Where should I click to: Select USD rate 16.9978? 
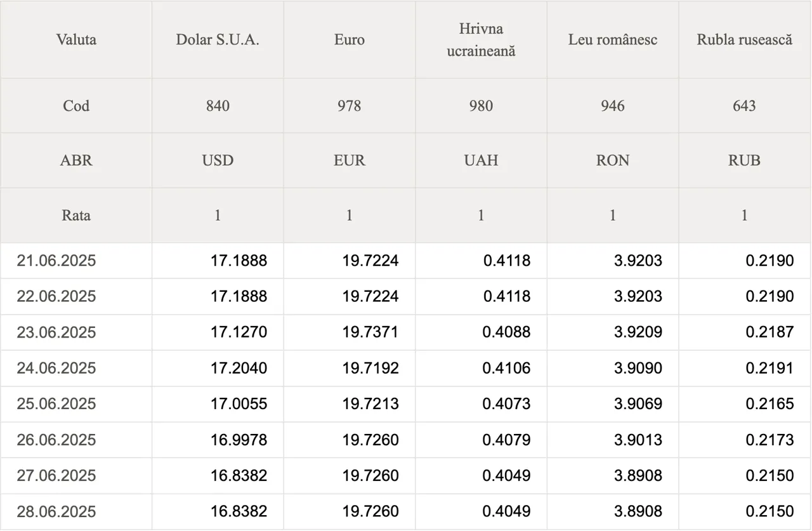[239, 440]
